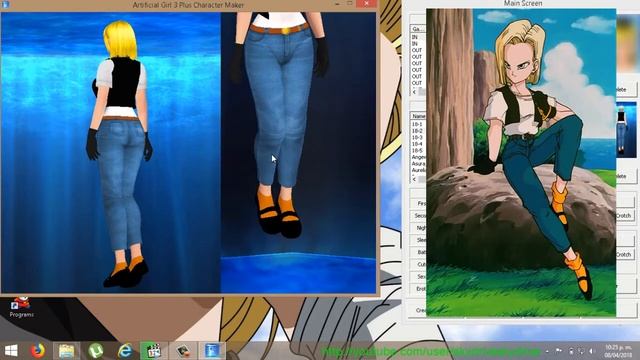
Task: Click Delete button above the character thumbnail
Action: click(x=626, y=89)
